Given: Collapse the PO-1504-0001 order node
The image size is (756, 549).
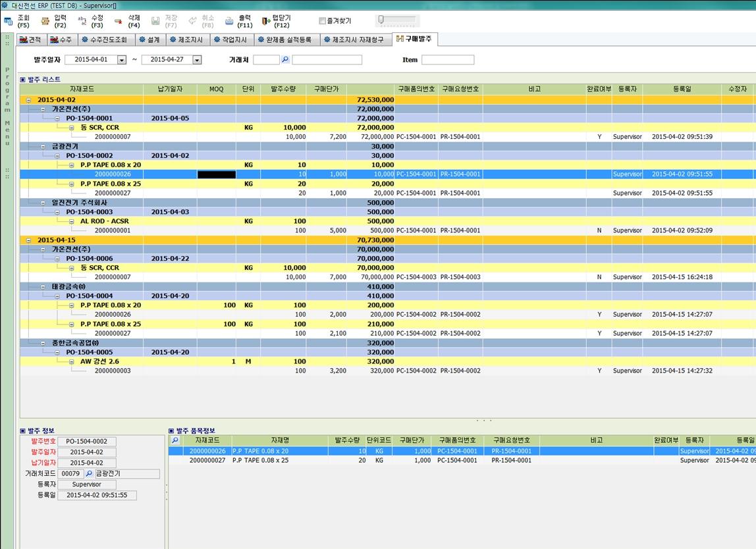Looking at the screenshot, I should (x=57, y=118).
